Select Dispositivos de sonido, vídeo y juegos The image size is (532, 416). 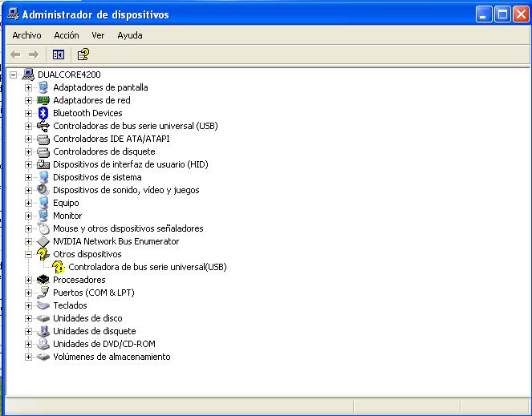[126, 190]
